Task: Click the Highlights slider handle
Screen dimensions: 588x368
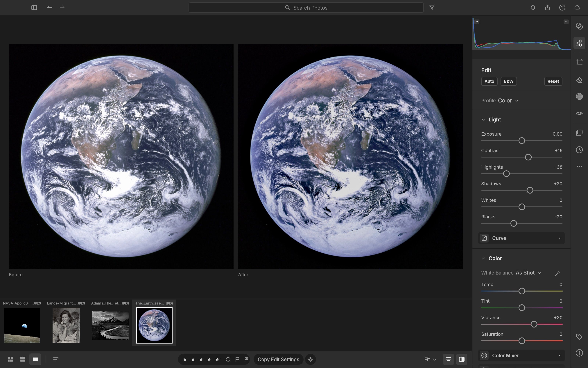Action: point(506,174)
